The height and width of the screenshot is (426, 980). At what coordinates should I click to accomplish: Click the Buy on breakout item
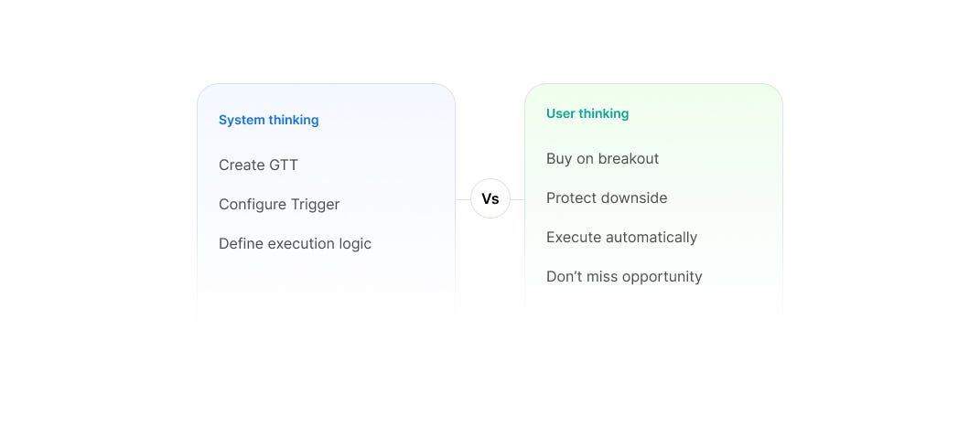click(x=602, y=159)
